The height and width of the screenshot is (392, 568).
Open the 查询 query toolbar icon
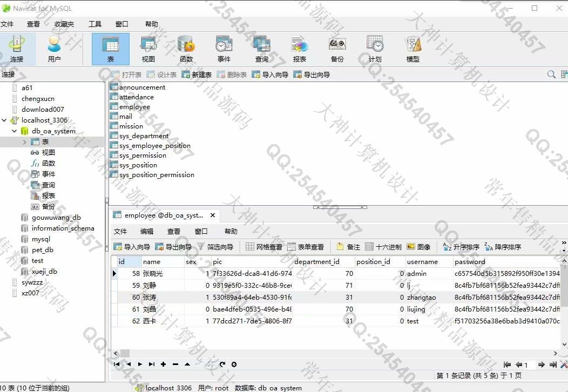pos(261,49)
